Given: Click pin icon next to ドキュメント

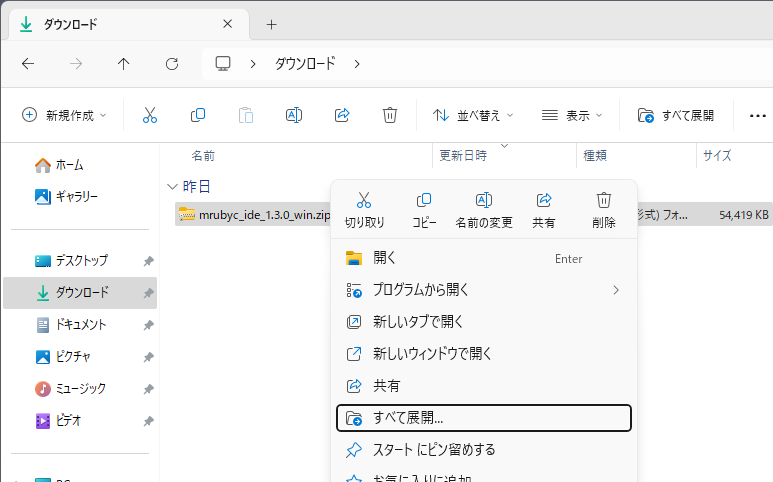Looking at the screenshot, I should click(148, 325).
